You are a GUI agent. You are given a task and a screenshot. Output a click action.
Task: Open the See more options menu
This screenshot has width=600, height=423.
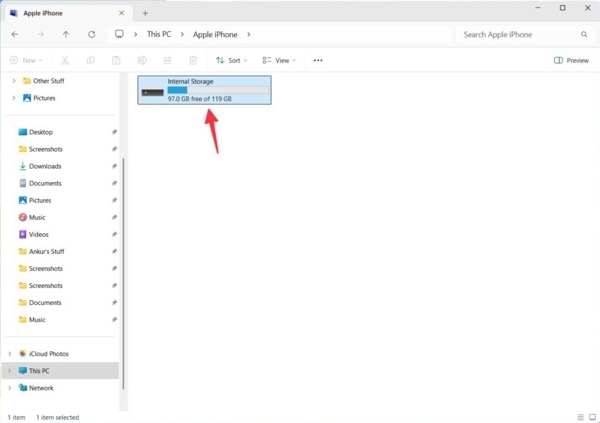click(x=318, y=60)
